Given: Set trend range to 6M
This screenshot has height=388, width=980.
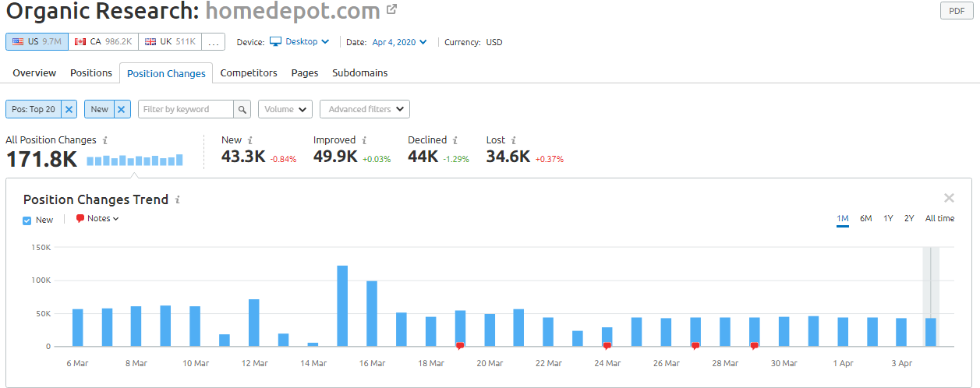Looking at the screenshot, I should pos(866,219).
